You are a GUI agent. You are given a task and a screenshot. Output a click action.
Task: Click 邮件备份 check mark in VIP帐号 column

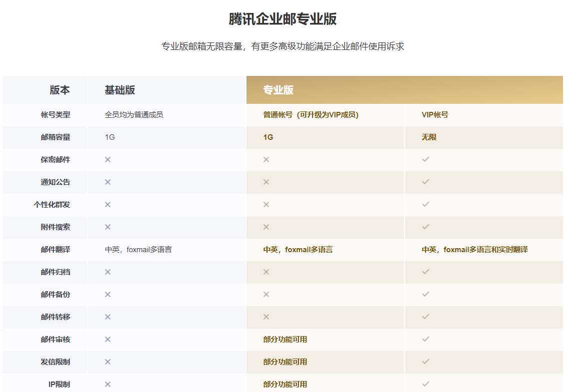[x=426, y=294]
